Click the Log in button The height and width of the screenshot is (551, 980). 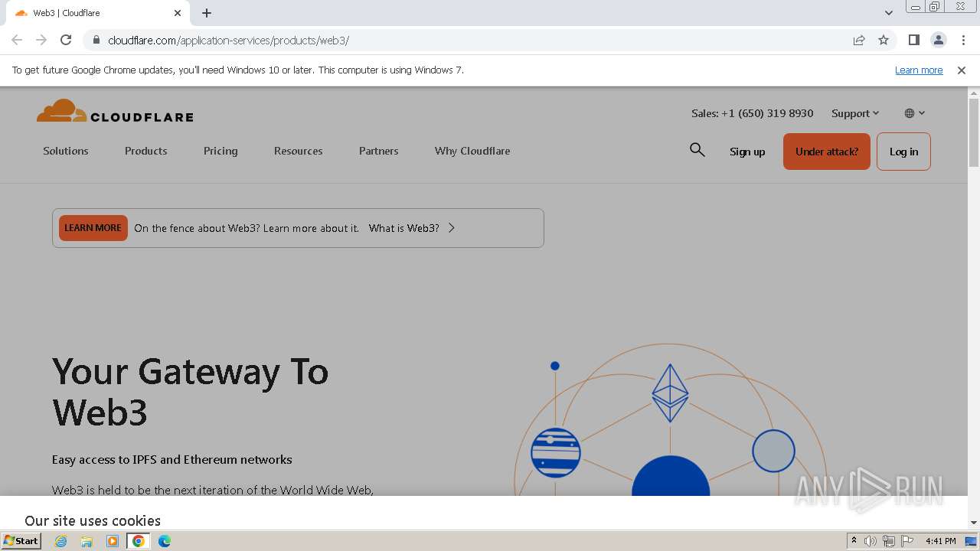click(x=903, y=152)
